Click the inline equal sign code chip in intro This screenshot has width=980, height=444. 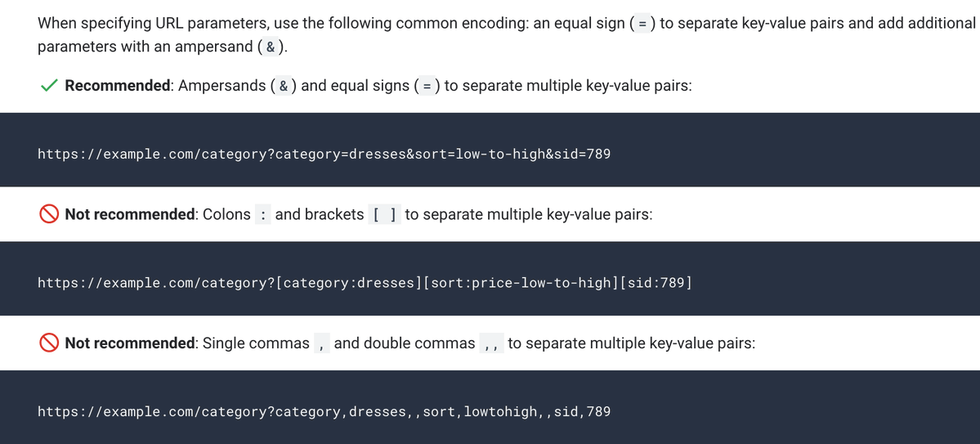[x=642, y=24]
